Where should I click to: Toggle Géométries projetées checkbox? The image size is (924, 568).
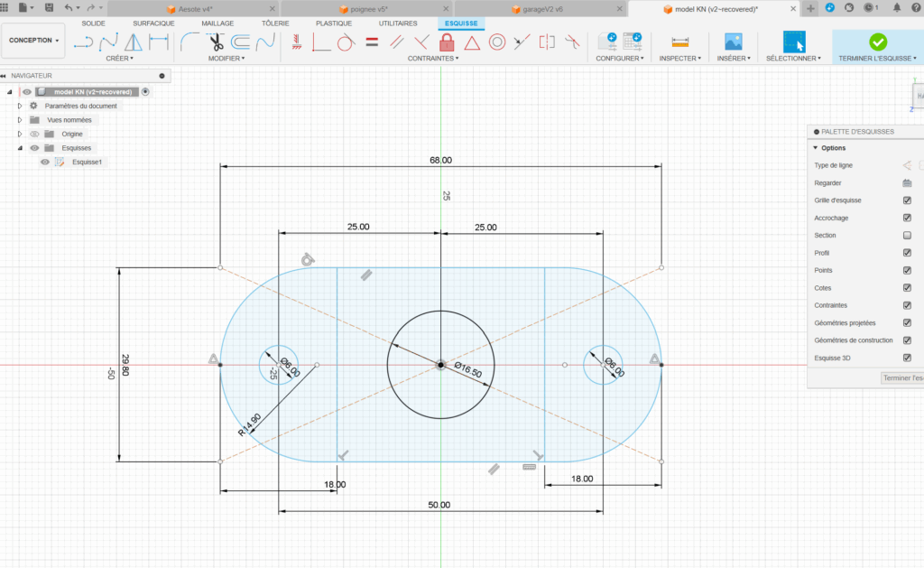[907, 322]
